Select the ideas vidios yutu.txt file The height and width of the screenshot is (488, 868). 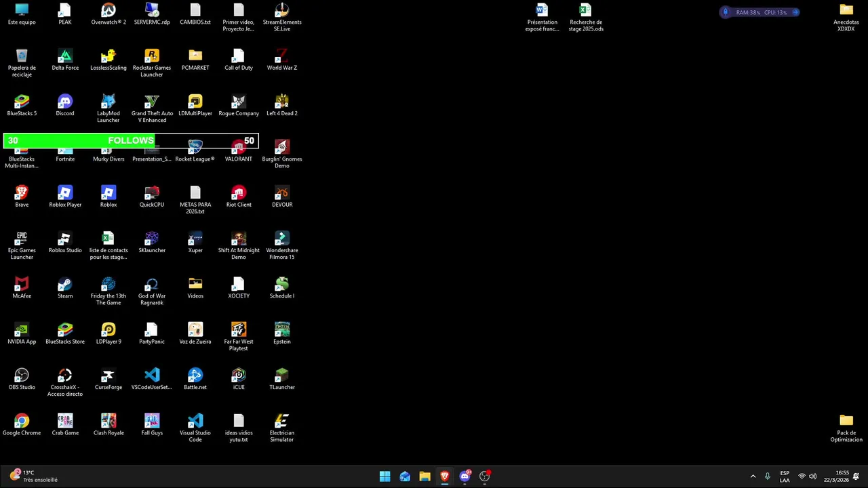click(239, 428)
